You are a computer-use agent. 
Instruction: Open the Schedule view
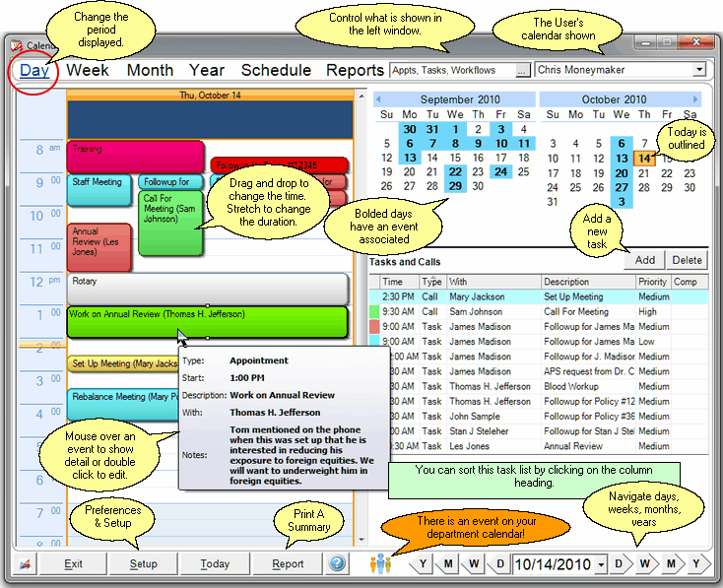276,70
